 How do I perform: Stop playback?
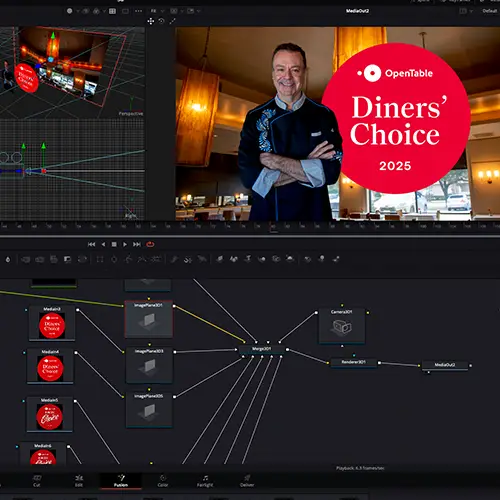coord(114,244)
